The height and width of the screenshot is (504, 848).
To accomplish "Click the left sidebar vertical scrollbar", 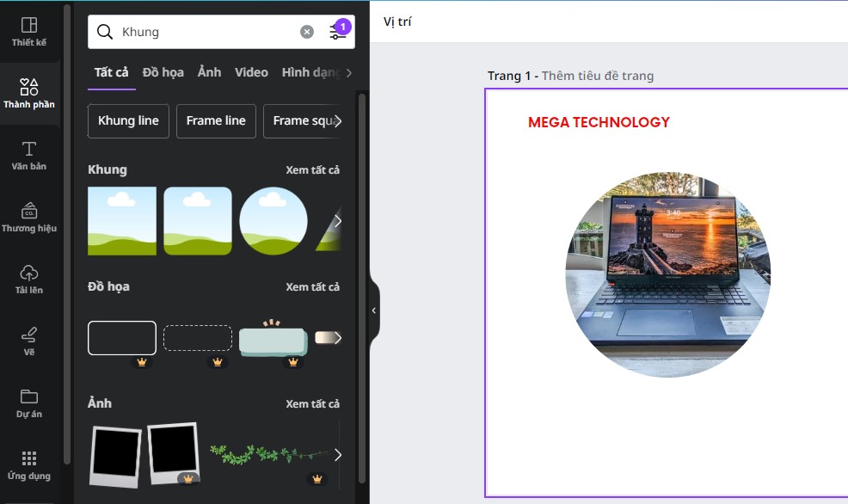I will pos(67,234).
